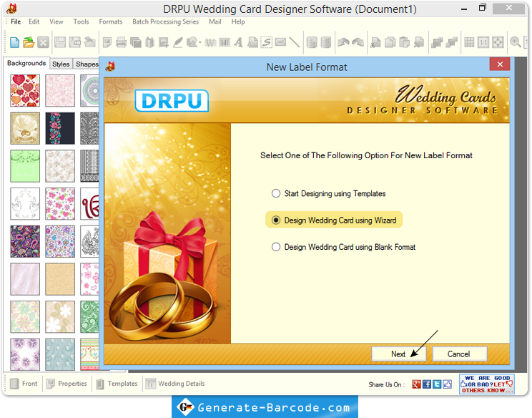Click the Signature S icon
This screenshot has width=532, height=418.
(x=266, y=42)
